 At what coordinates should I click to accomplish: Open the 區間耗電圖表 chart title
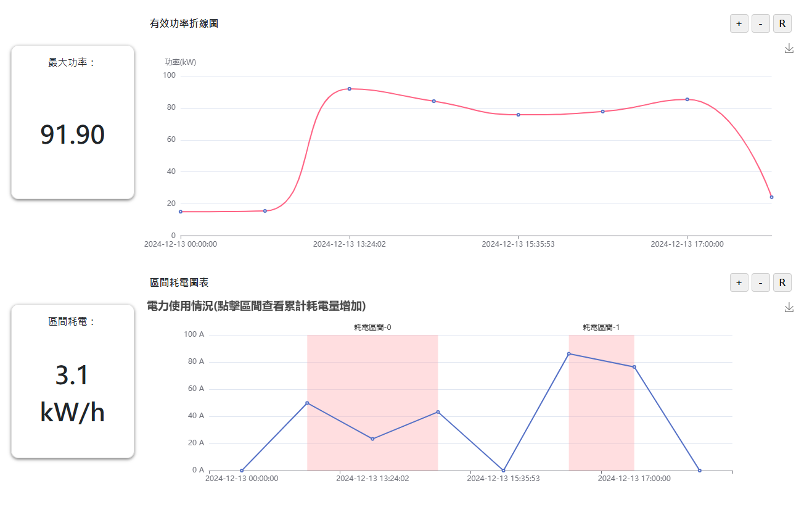(179, 282)
